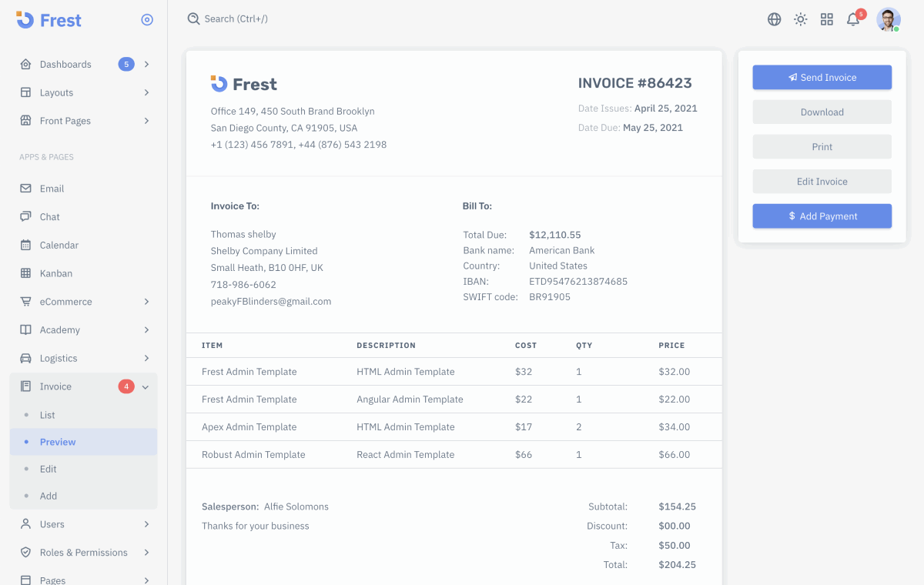This screenshot has width=924, height=585.
Task: Toggle the sidebar pin control beside Frest logo
Action: pyautogui.click(x=147, y=19)
